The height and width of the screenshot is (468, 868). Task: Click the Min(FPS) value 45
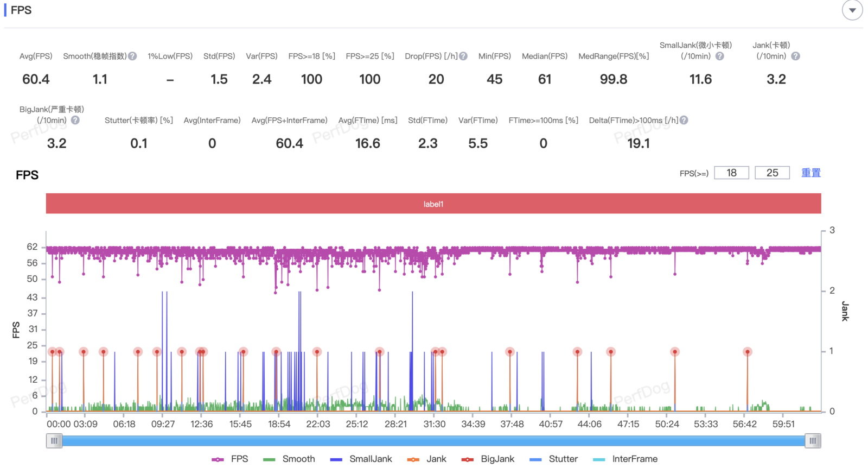(x=494, y=79)
